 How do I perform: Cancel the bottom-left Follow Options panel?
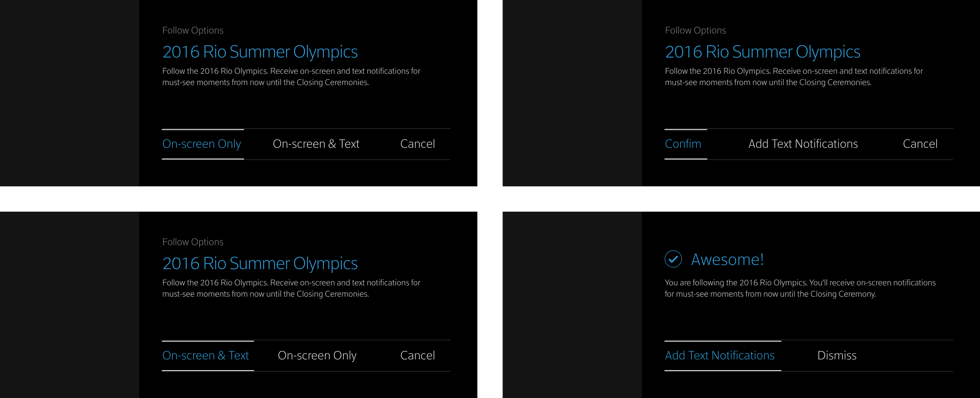(417, 355)
